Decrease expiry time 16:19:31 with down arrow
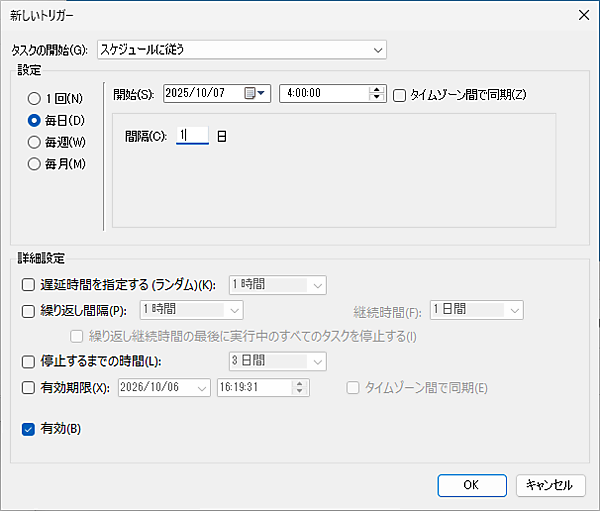The height and width of the screenshot is (511, 600). point(300,391)
